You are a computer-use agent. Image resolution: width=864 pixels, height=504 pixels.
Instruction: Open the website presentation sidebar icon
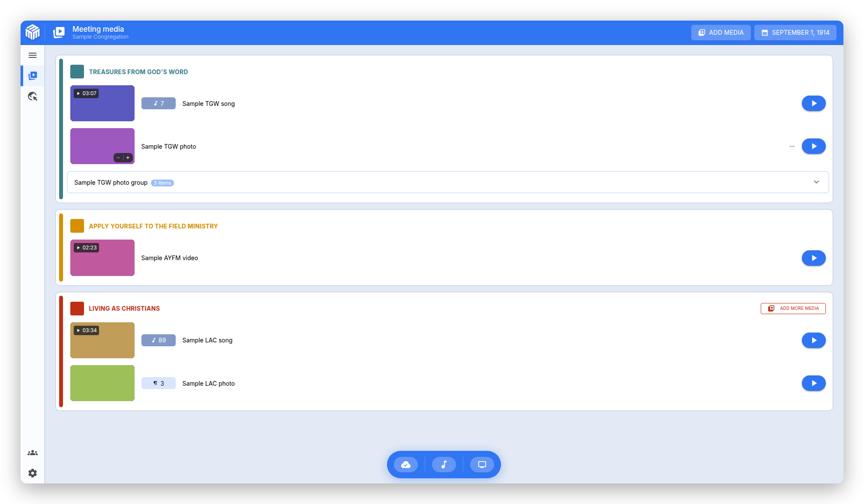[x=33, y=96]
